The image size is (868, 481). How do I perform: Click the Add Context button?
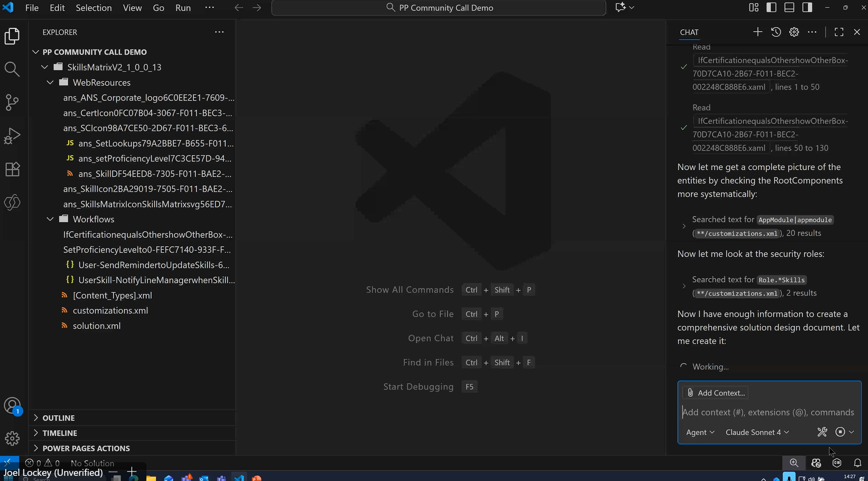click(x=716, y=393)
